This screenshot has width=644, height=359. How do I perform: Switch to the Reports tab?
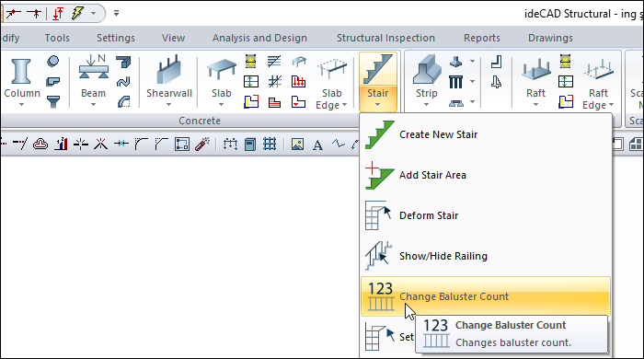pos(482,38)
